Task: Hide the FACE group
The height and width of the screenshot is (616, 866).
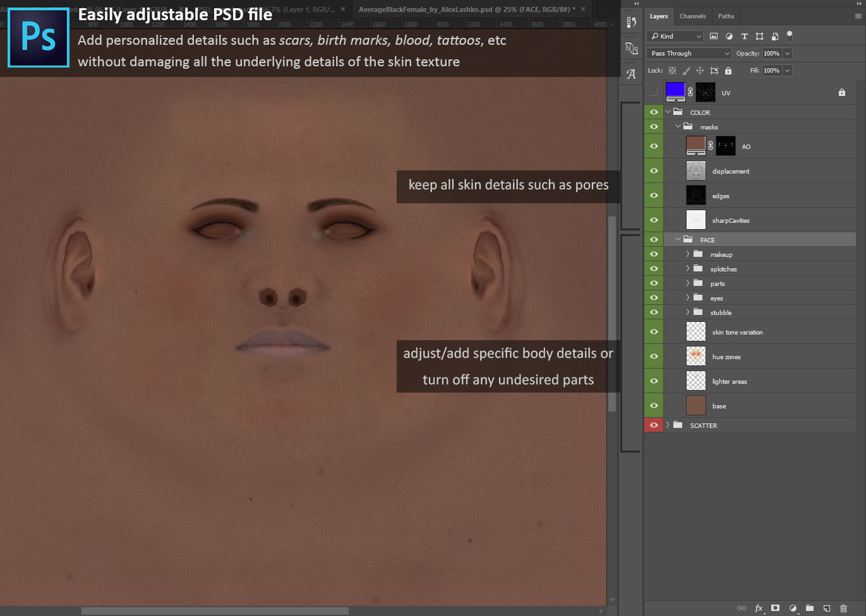Action: [654, 240]
